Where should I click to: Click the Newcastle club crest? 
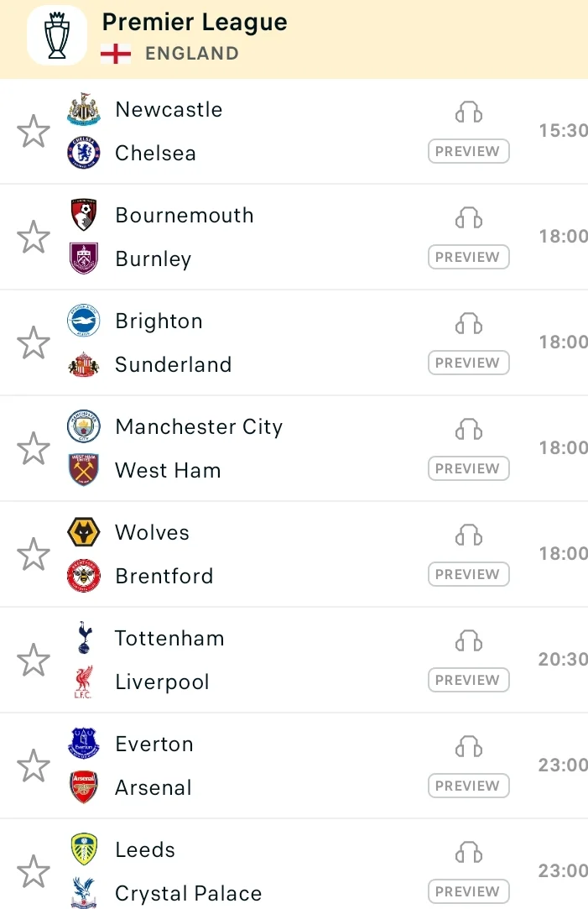pos(84,110)
